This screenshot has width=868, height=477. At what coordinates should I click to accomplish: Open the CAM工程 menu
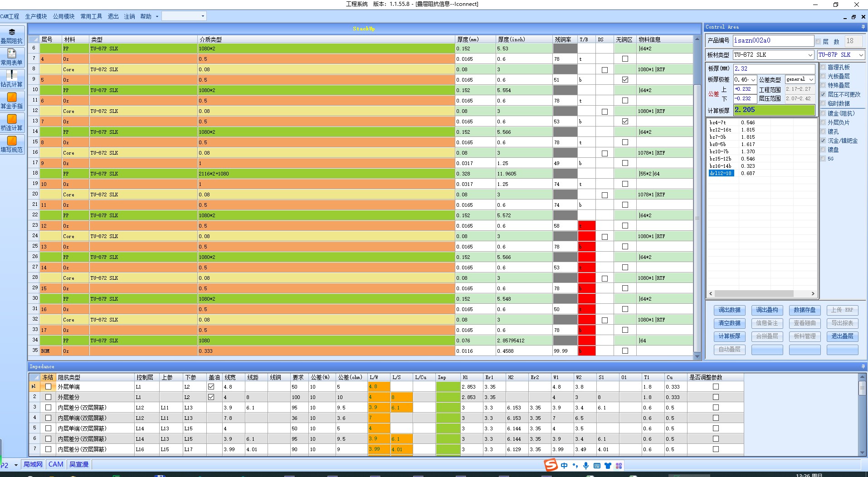tap(10, 16)
